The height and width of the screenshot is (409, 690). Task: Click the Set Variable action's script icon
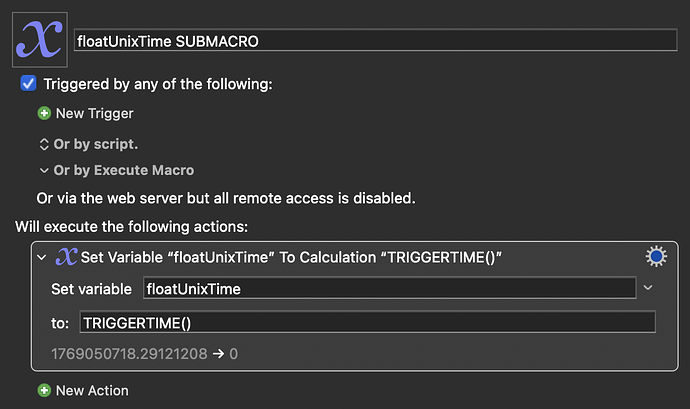click(66, 258)
